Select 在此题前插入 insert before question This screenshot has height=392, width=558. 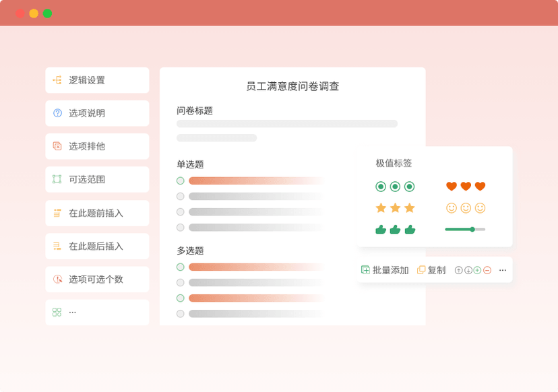pyautogui.click(x=97, y=213)
